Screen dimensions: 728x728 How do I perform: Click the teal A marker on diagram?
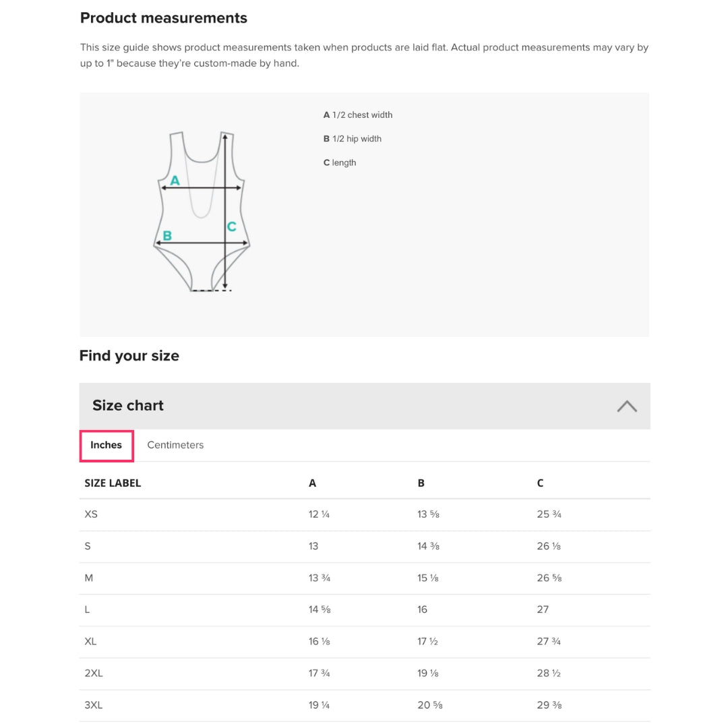click(x=175, y=181)
